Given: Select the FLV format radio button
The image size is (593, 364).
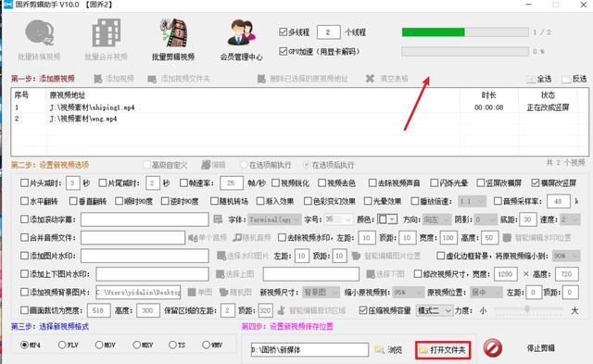Looking at the screenshot, I should (x=62, y=345).
